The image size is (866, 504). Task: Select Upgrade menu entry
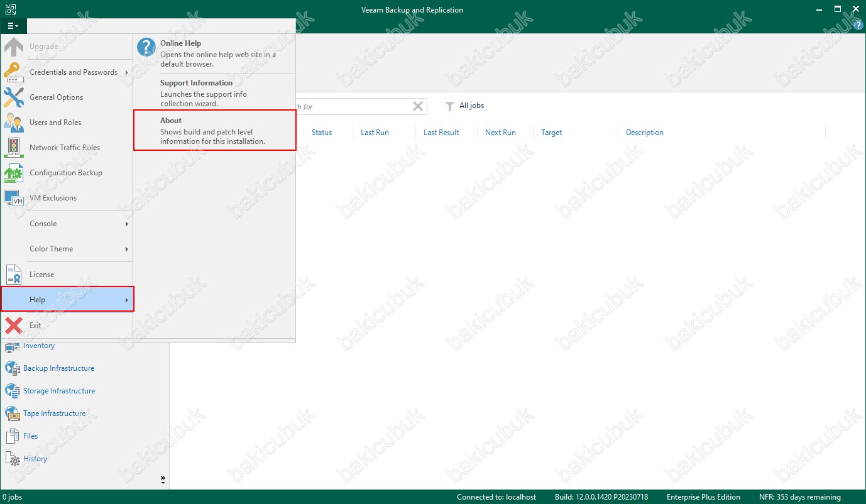pos(67,47)
